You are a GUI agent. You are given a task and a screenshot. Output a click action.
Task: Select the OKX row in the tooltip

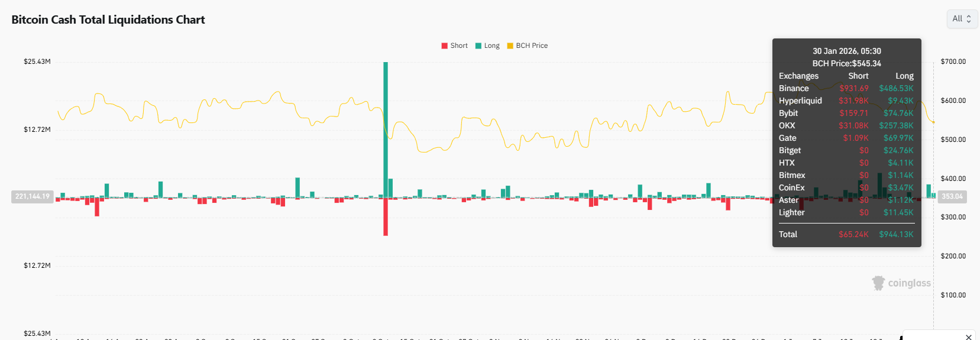[x=846, y=125]
